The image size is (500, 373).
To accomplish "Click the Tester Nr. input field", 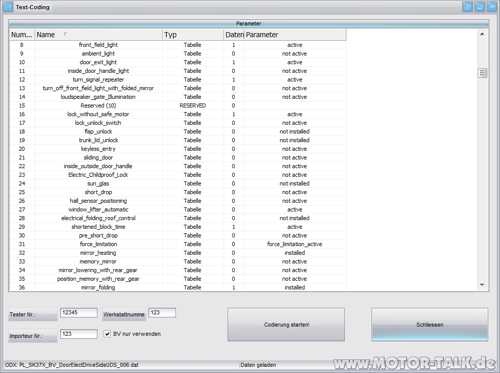I will (79, 313).
